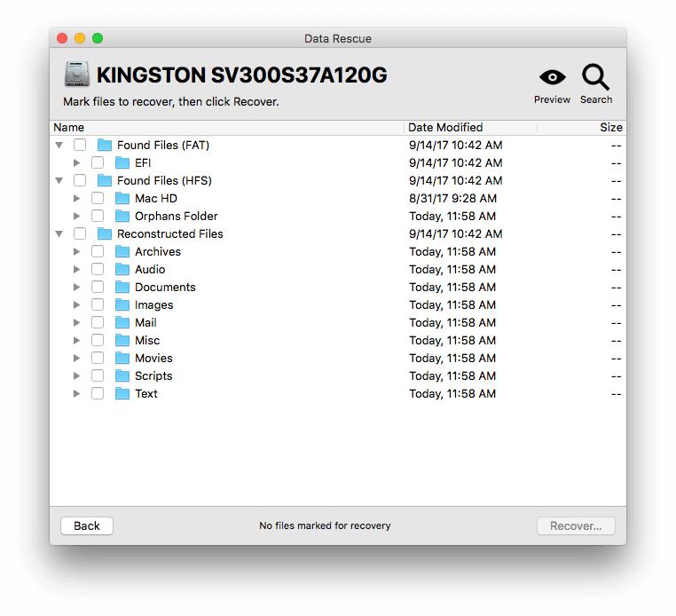
Task: Expand the Mail folder
Action: pyautogui.click(x=77, y=323)
